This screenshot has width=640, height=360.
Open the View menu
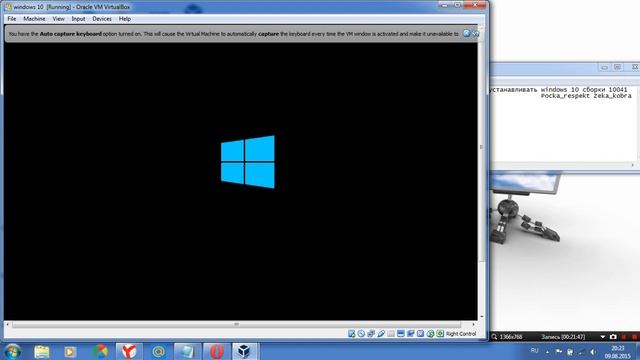pyautogui.click(x=58, y=19)
